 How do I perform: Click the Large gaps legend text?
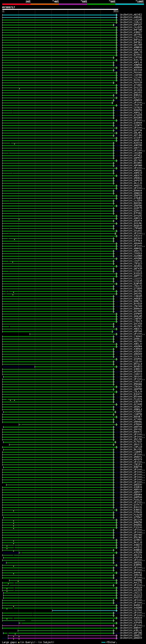pos(10,642)
